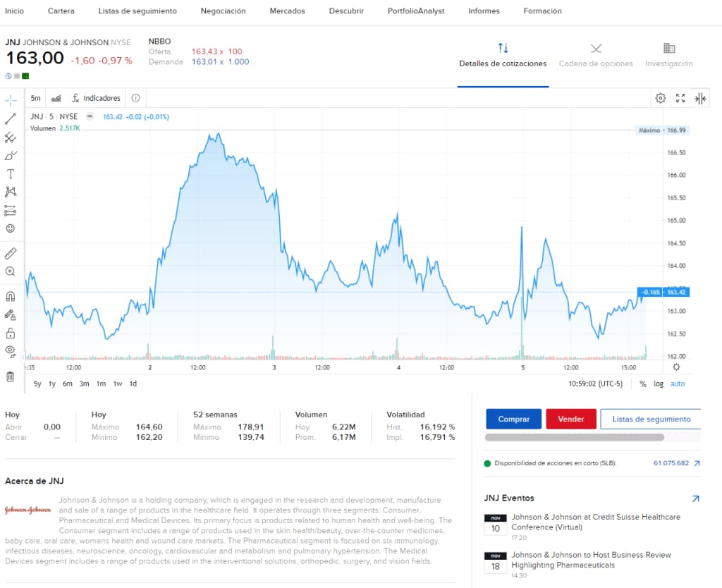
Task: Pick the ruler measure tool
Action: (8, 252)
